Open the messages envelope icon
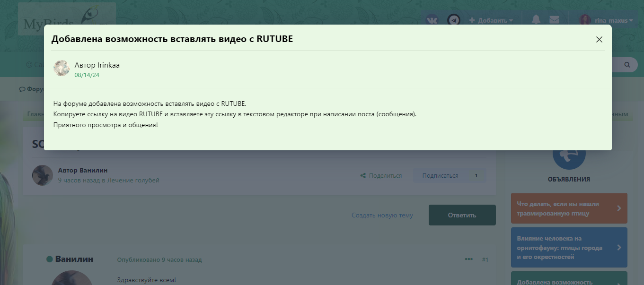The width and height of the screenshot is (644, 285). point(554,20)
